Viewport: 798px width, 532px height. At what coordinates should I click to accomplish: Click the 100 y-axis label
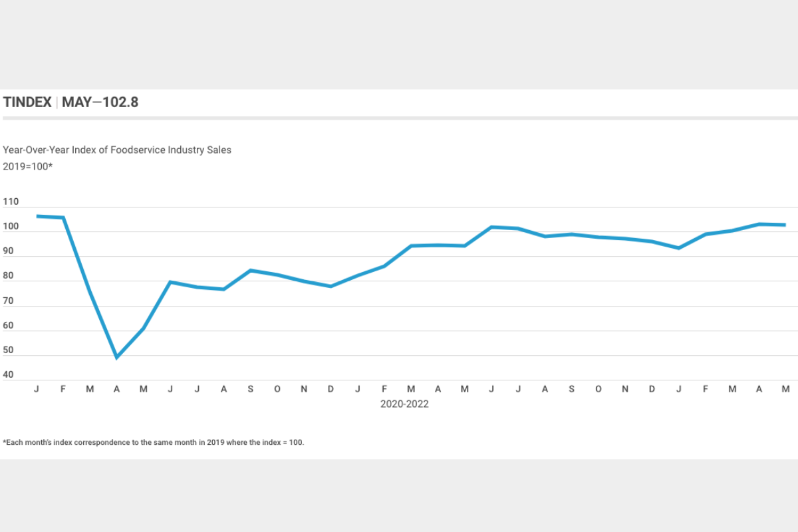pos(11,227)
